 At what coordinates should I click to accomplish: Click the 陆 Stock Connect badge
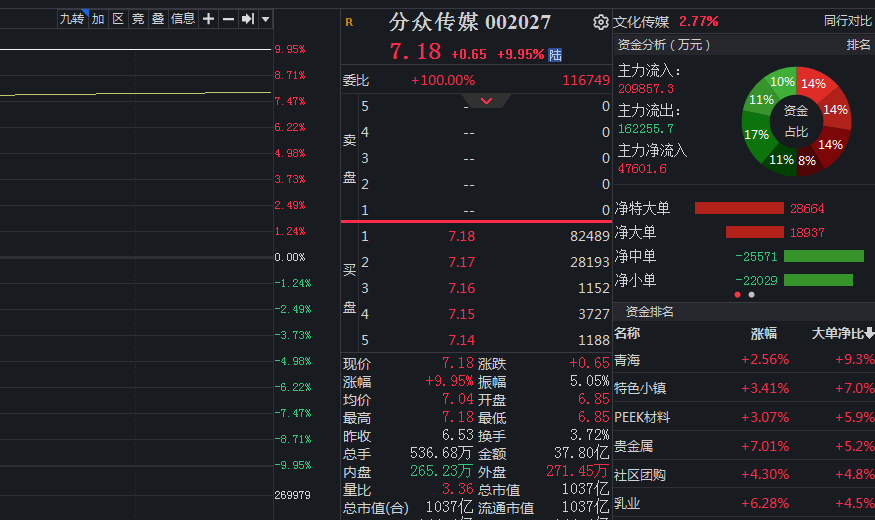[555, 55]
